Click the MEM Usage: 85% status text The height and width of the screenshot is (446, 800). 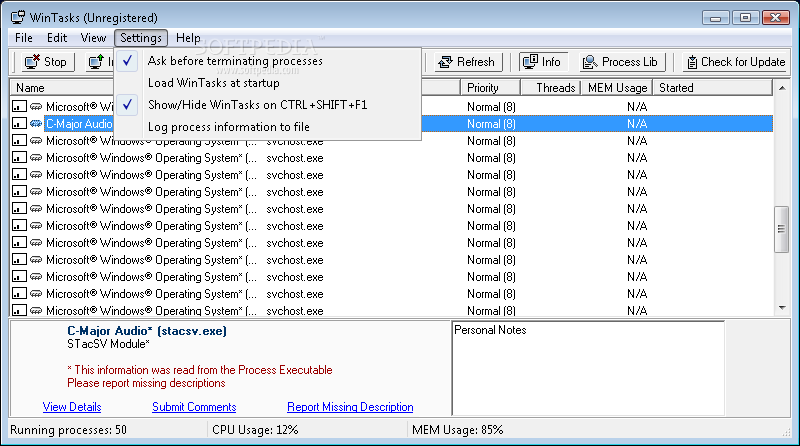(x=457, y=430)
